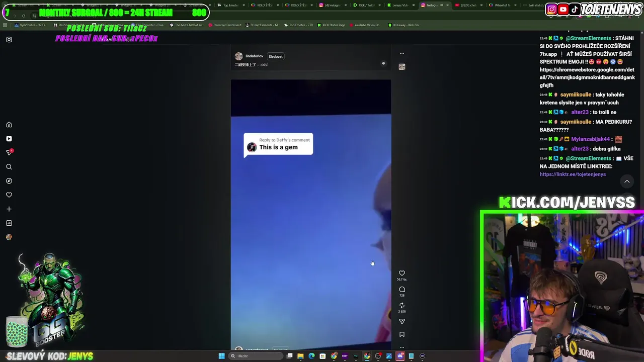This screenshot has height=362, width=644.
Task: Open Explore compass icon in sidebar
Action: [x=9, y=181]
